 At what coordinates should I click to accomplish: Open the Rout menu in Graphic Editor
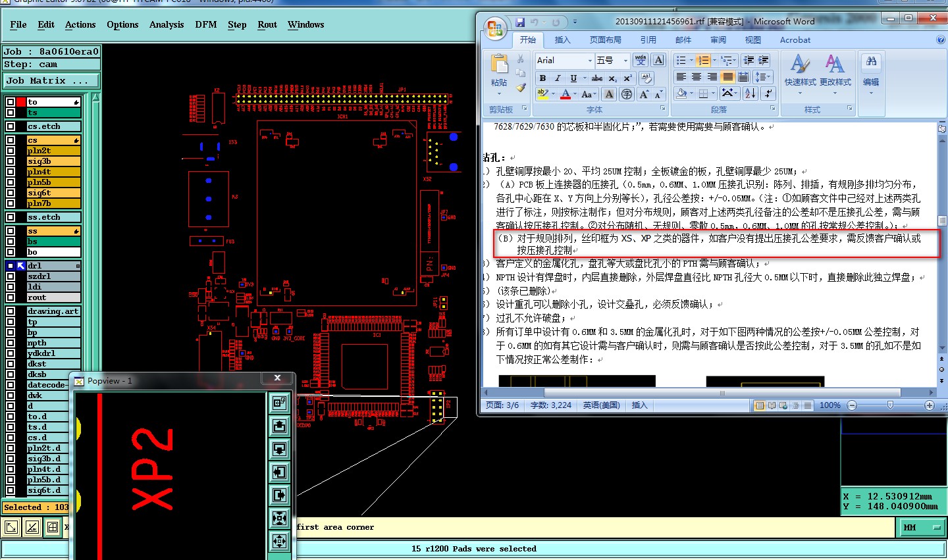coord(267,25)
